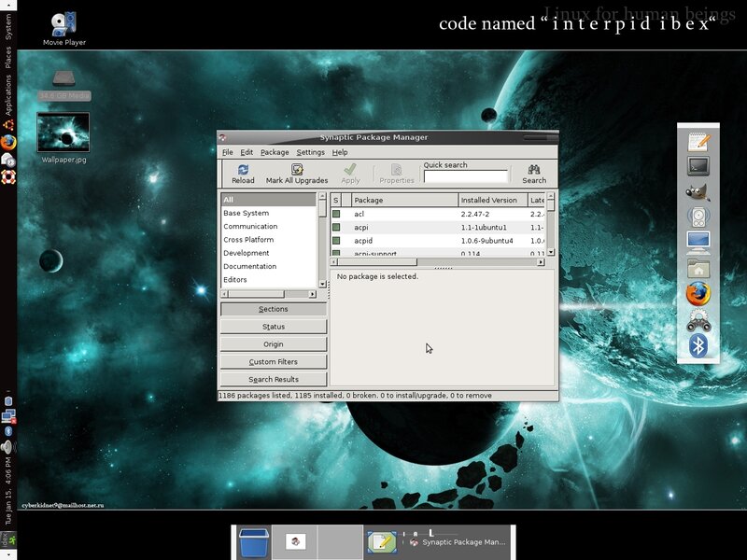Image resolution: width=747 pixels, height=560 pixels.
Task: Click package list horizontal scrollbar right arrow
Action: click(x=541, y=262)
